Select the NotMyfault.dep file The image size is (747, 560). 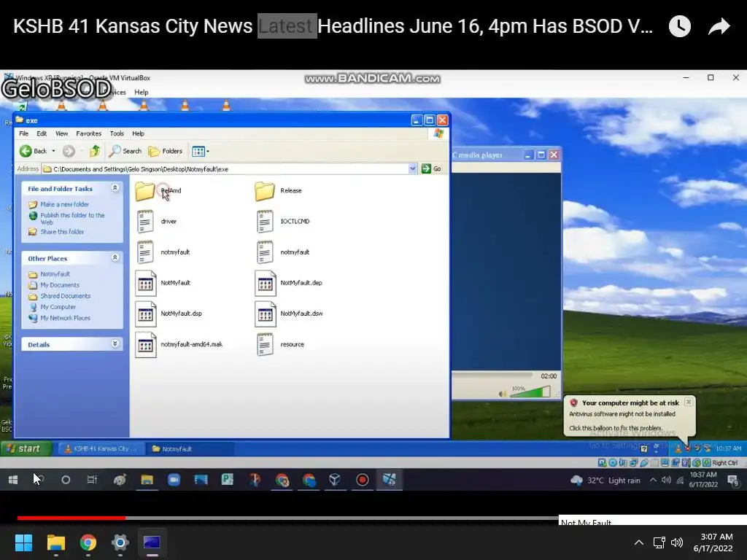(x=288, y=283)
